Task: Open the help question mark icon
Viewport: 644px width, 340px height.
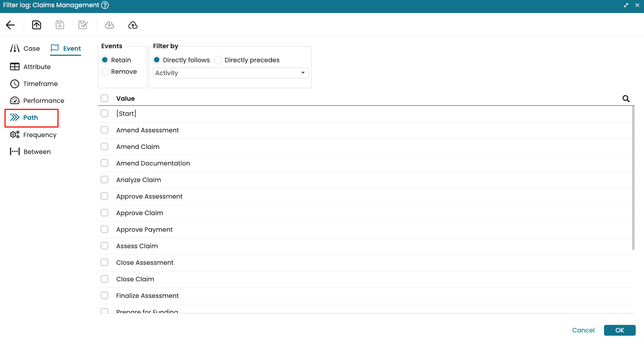Action: [105, 5]
